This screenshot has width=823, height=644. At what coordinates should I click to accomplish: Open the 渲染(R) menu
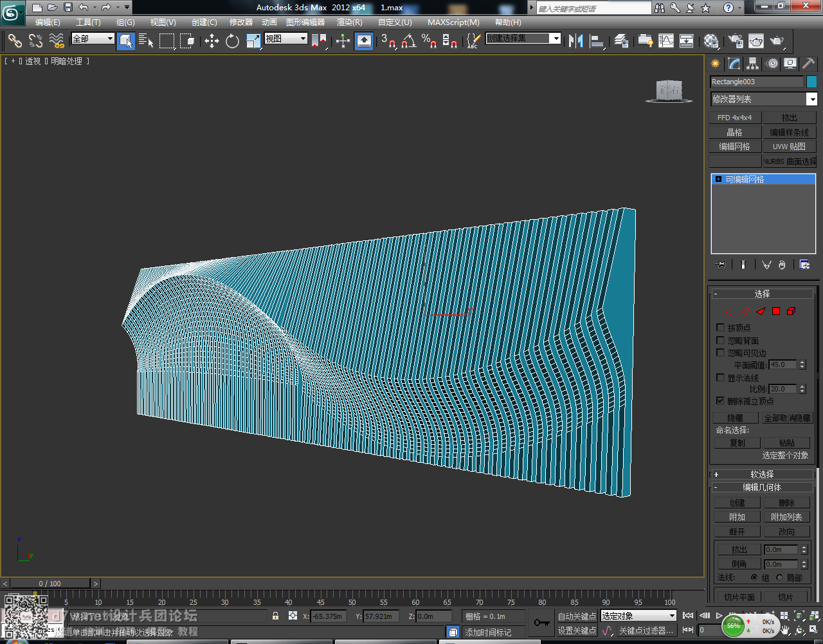tap(349, 22)
